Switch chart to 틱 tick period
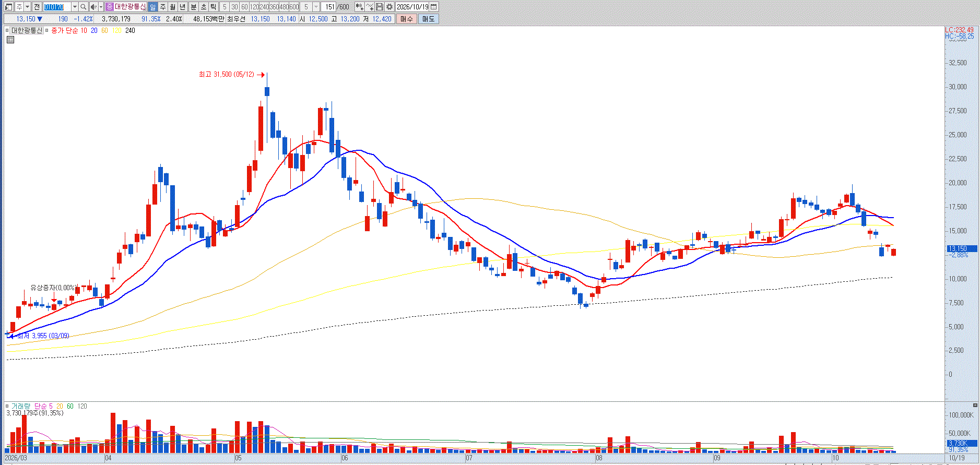 [213, 7]
